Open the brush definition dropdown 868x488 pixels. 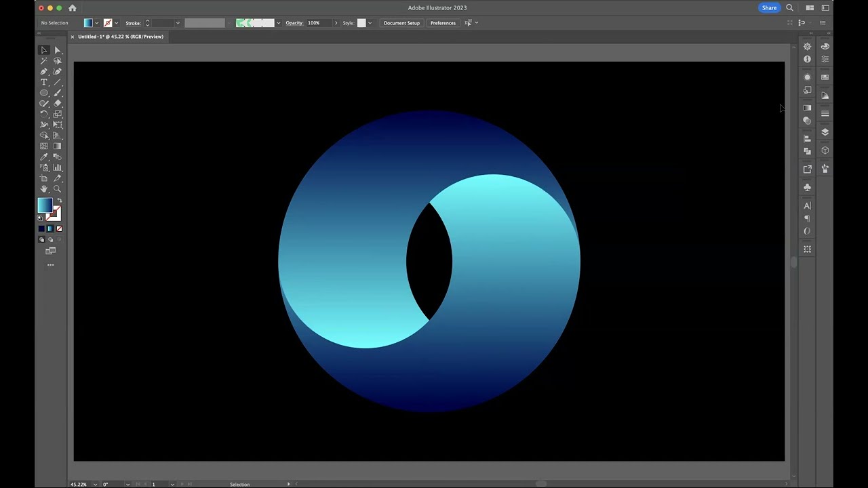click(x=278, y=23)
